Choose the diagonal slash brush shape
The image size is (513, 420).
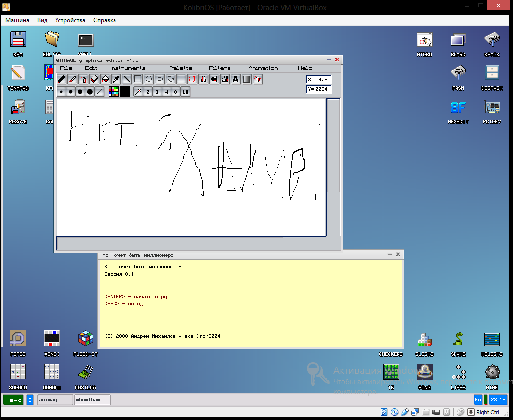(x=99, y=92)
